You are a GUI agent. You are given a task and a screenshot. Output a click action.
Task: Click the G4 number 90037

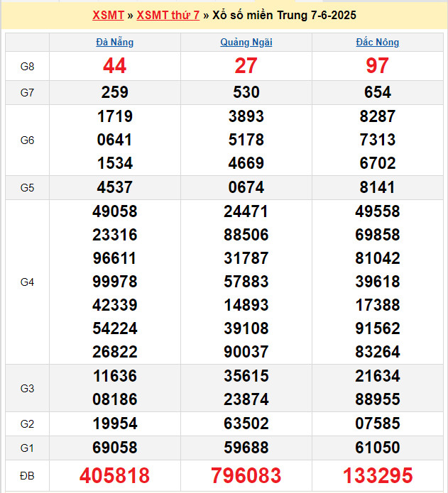[246, 352]
